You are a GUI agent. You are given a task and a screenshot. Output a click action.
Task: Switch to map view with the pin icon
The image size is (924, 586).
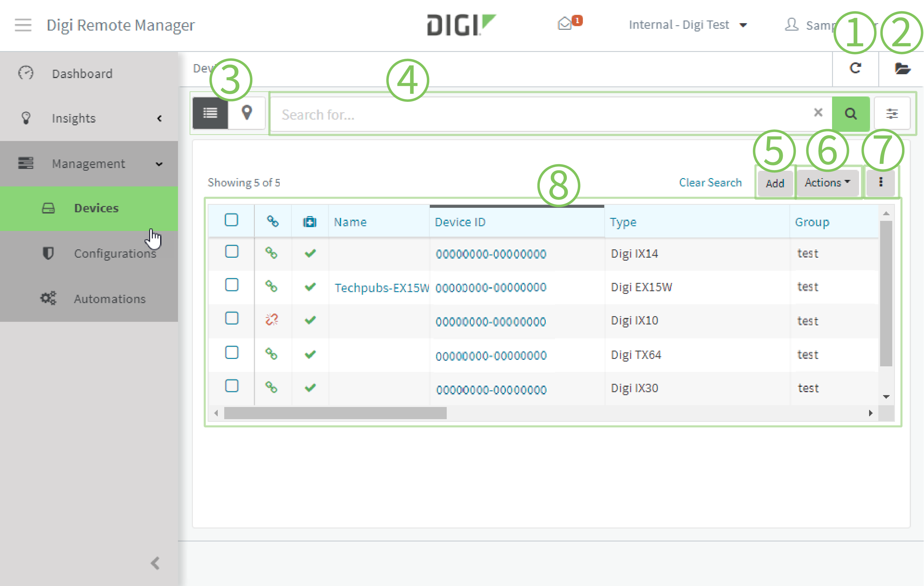[x=247, y=113]
